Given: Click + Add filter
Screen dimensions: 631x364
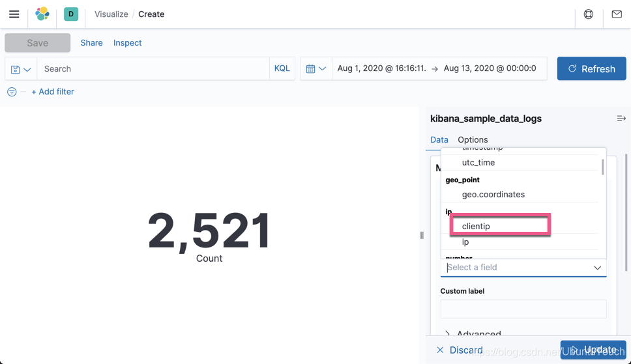Looking at the screenshot, I should pos(53,92).
